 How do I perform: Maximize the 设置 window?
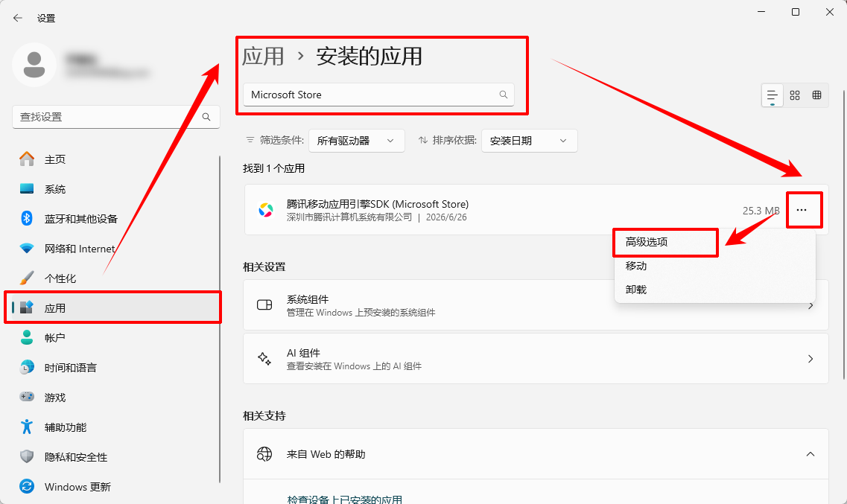pyautogui.click(x=796, y=12)
